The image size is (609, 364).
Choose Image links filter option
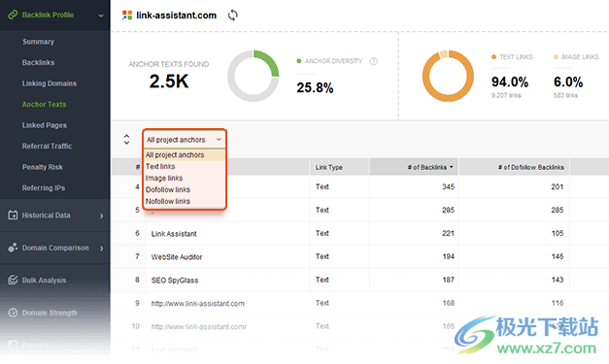(185, 179)
